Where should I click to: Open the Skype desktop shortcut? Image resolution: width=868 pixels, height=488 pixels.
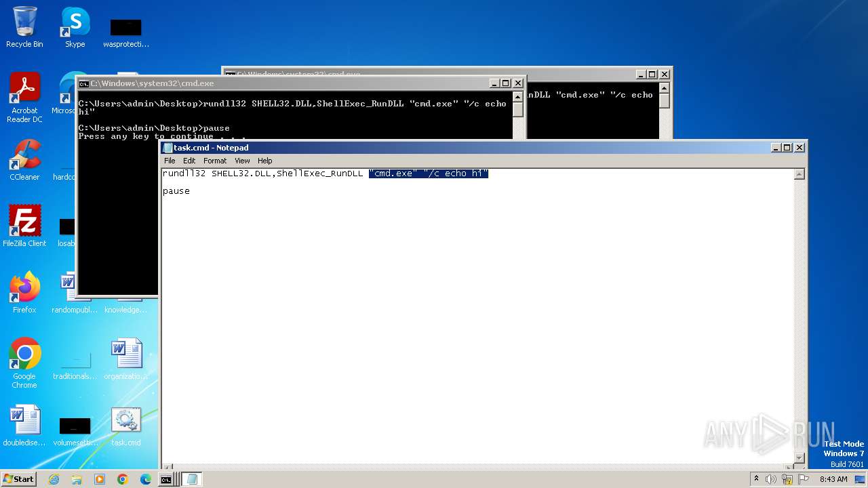75,27
